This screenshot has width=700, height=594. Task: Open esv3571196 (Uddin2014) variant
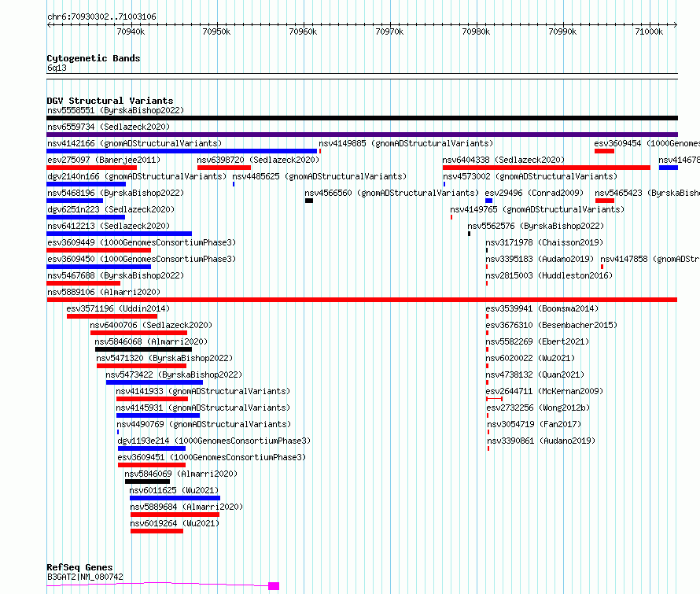(118, 308)
